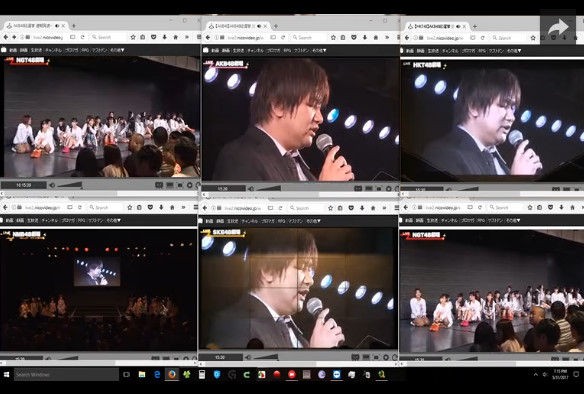Focus the Search field in the AKB48 window
Viewport: 584px width, 394px height.
coord(308,38)
